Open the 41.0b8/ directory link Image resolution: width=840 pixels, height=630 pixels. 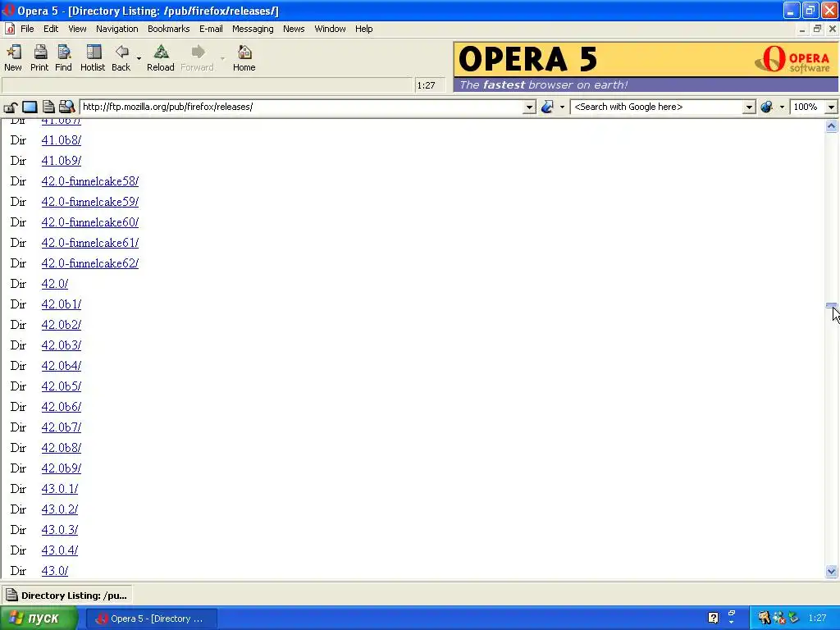pyautogui.click(x=62, y=140)
